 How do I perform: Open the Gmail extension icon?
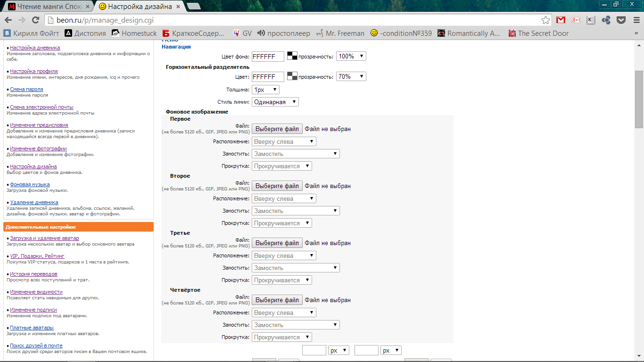[561, 20]
